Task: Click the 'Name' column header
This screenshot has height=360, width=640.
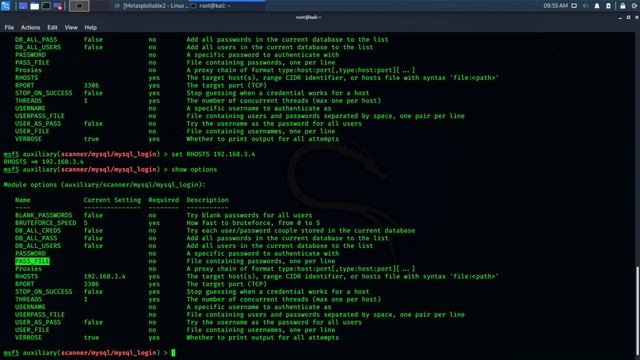Action: pos(23,200)
